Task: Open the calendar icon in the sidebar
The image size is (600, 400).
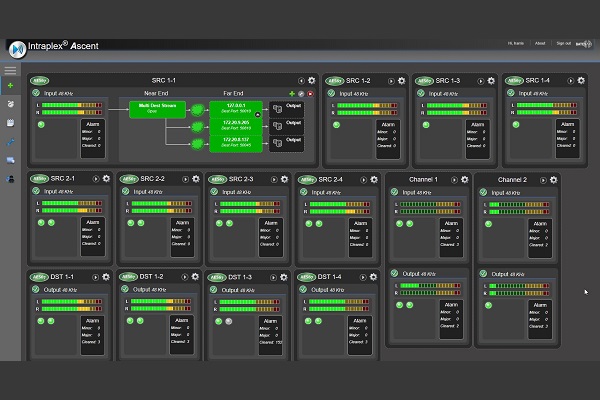Action: coord(10,122)
